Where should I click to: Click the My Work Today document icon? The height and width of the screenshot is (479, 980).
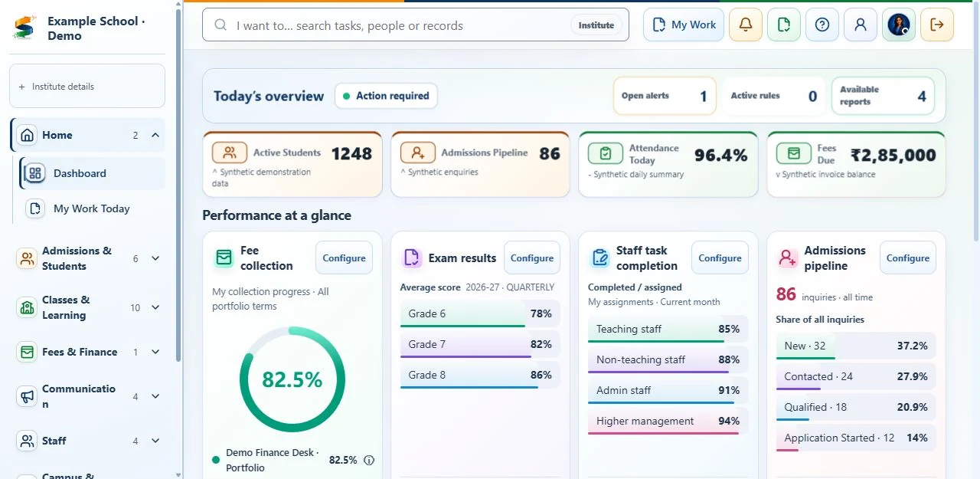click(34, 208)
